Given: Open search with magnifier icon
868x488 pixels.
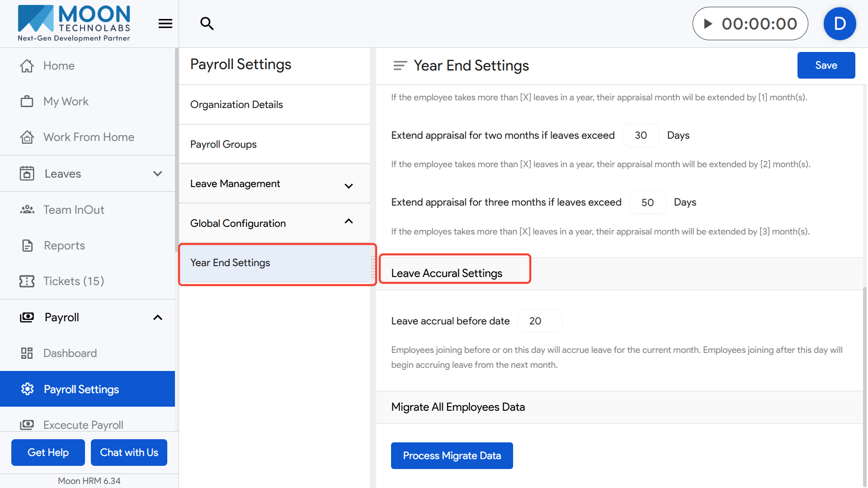Looking at the screenshot, I should pyautogui.click(x=207, y=23).
